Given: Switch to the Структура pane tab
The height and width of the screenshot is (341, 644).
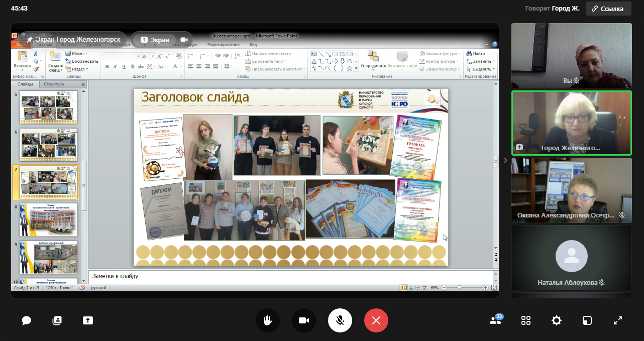Looking at the screenshot, I should [x=54, y=84].
